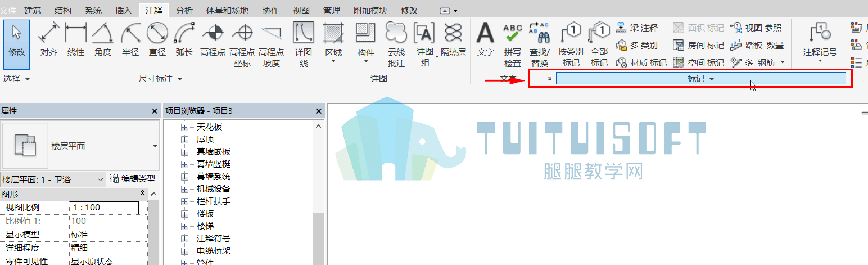Activate the 云线批注 revision cloud tool
Screen dimensions: 868x265
coord(396,45)
